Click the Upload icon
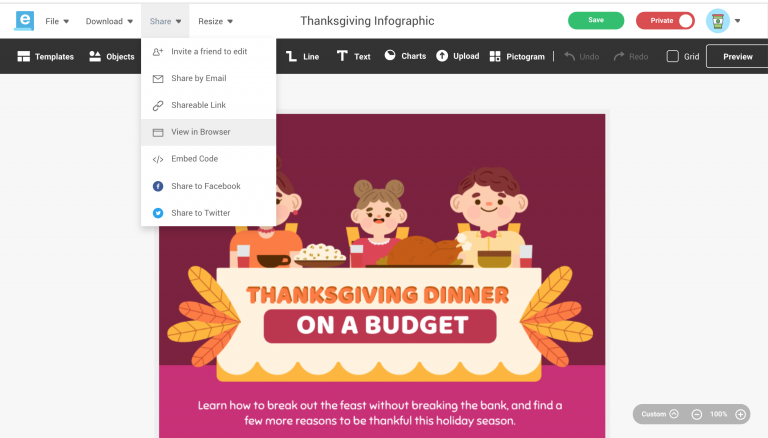The image size is (768, 438). pyautogui.click(x=442, y=56)
